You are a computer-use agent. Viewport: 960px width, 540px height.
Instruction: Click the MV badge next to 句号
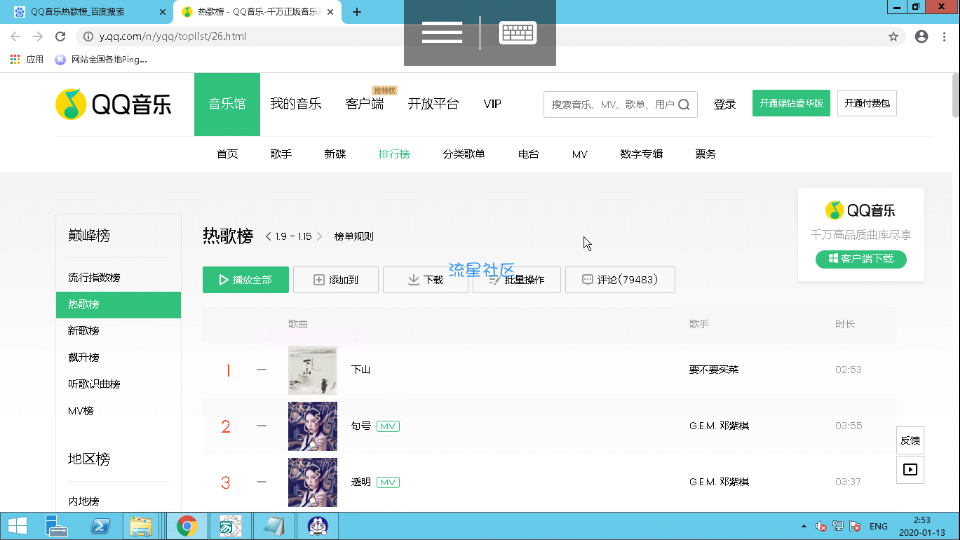(x=388, y=426)
